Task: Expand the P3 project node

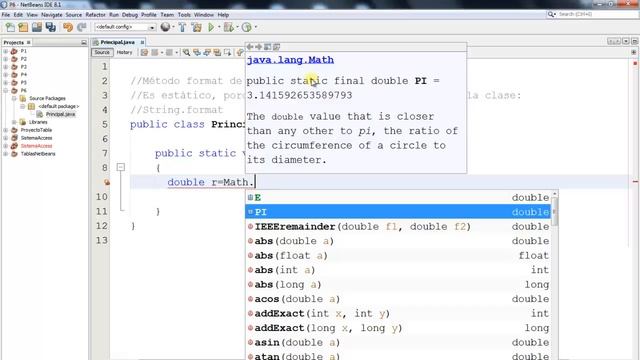Action: 6,67
